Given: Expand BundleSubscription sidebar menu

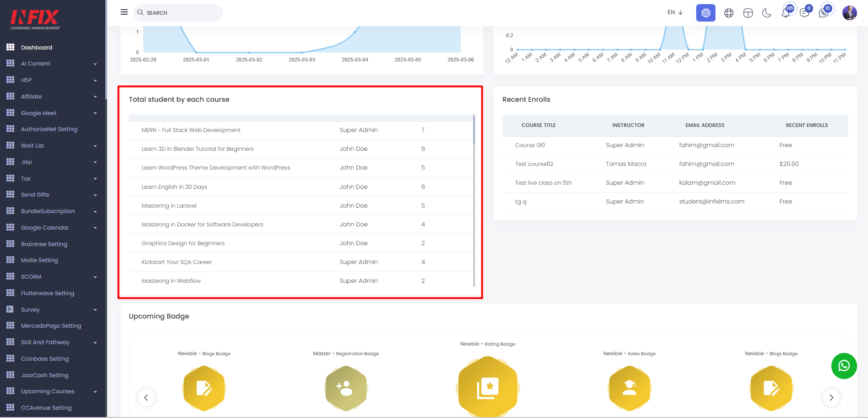Looking at the screenshot, I should point(53,211).
